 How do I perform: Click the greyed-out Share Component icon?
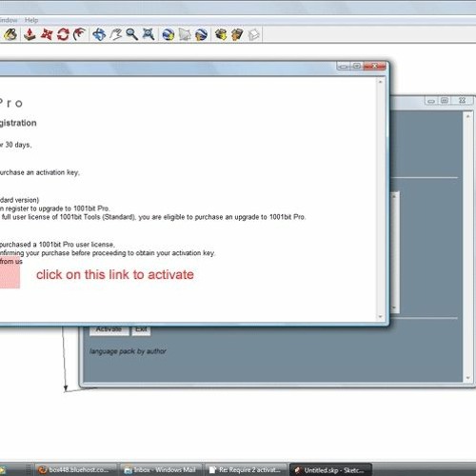pos(253,34)
